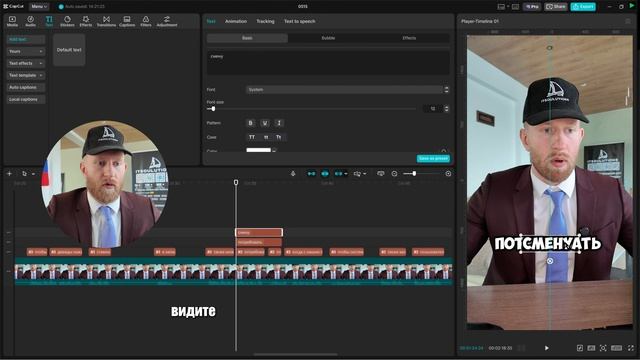
Task: Open the layout switch icon in title bar
Action: coord(501,7)
